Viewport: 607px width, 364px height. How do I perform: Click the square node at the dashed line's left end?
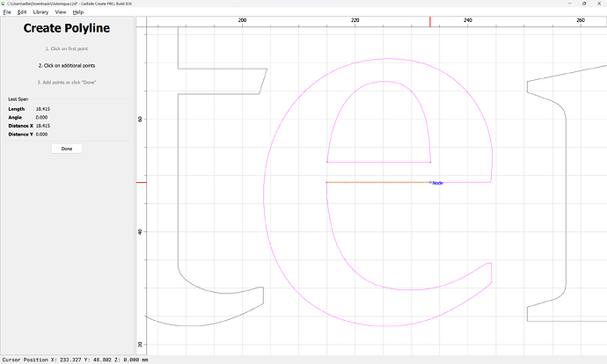(326, 182)
